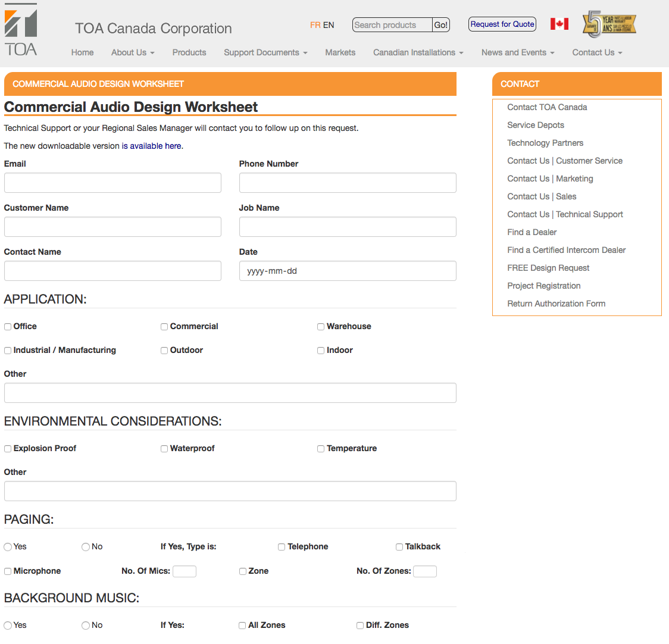This screenshot has height=644, width=669.
Task: Tick the Telephone paging type
Action: point(282,547)
